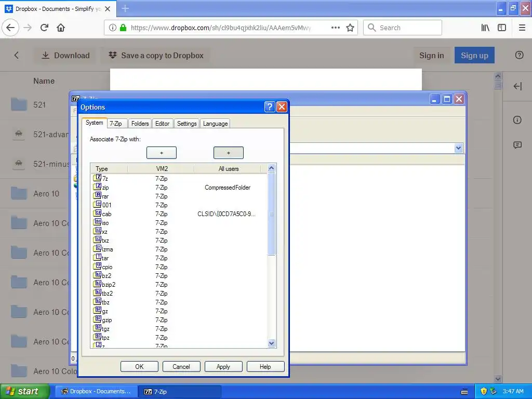
Task: Reload the page in Firefox
Action: (44, 28)
